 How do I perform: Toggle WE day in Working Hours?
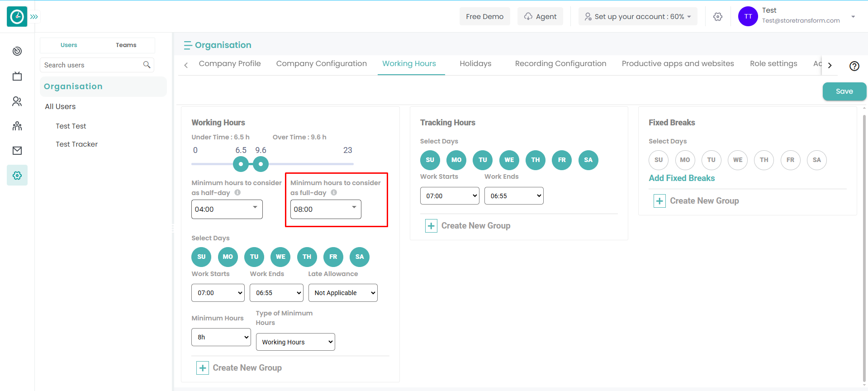click(280, 257)
